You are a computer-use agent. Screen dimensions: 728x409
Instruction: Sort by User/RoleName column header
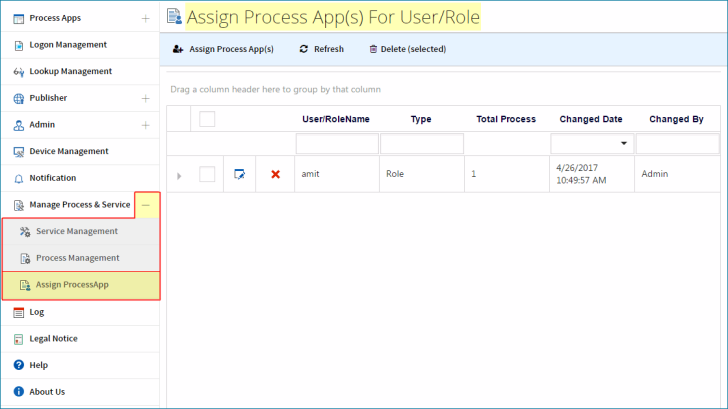click(336, 119)
